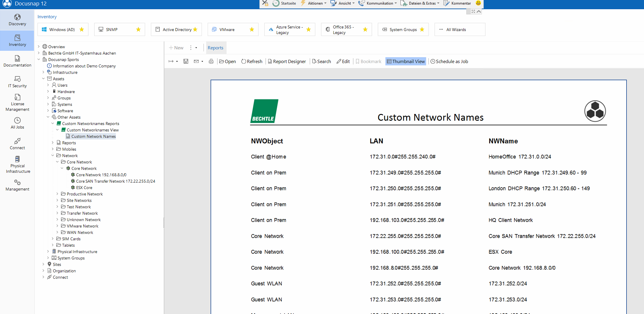Screen dimensions: 644x314
Task: Click Edit in the report toolbar
Action: [x=343, y=61]
